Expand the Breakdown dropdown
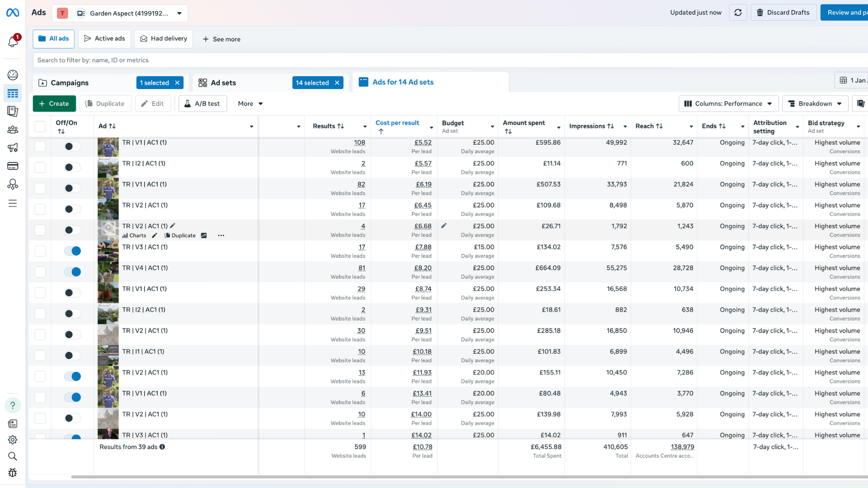 coord(815,103)
